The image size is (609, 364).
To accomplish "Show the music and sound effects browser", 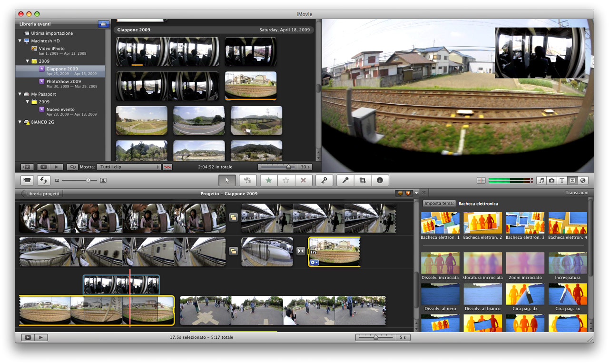I will click(541, 180).
